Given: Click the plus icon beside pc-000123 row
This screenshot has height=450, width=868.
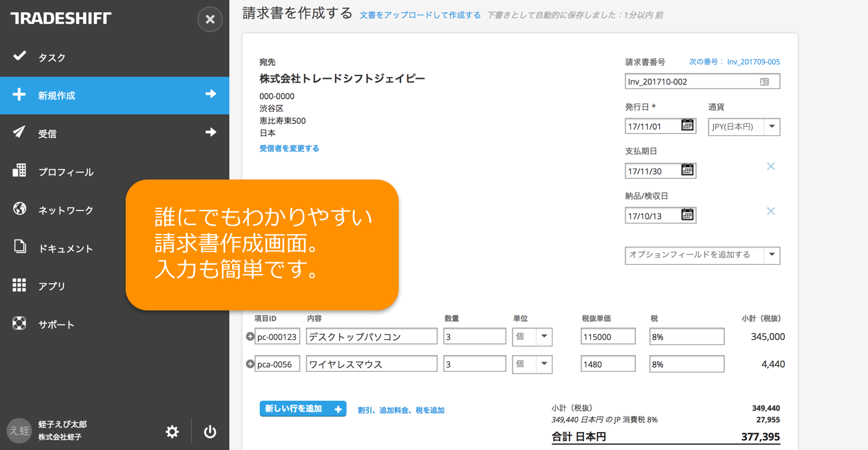Looking at the screenshot, I should [251, 336].
